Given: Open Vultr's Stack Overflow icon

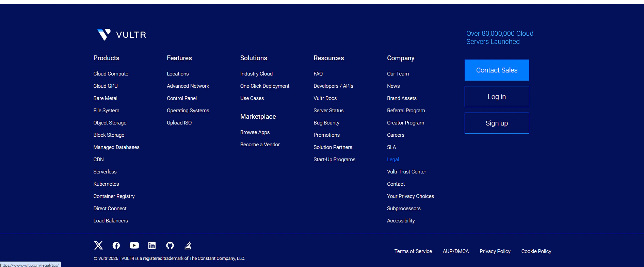Looking at the screenshot, I should (x=188, y=245).
